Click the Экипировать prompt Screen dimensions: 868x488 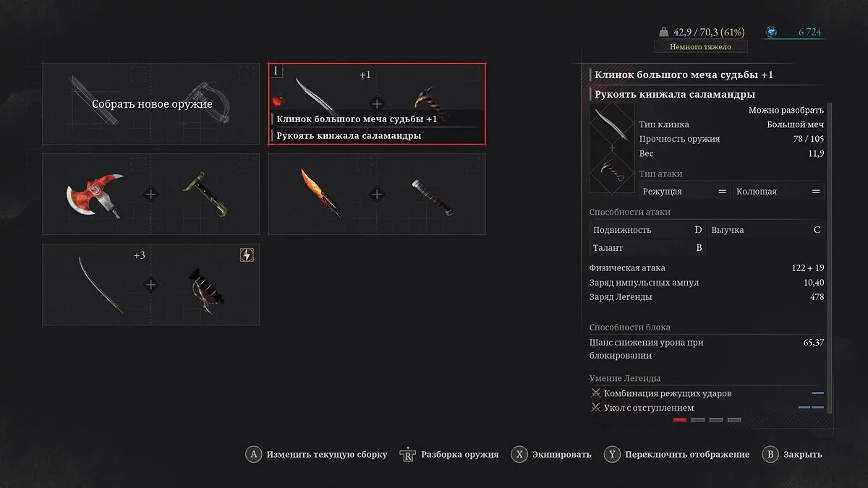(551, 455)
